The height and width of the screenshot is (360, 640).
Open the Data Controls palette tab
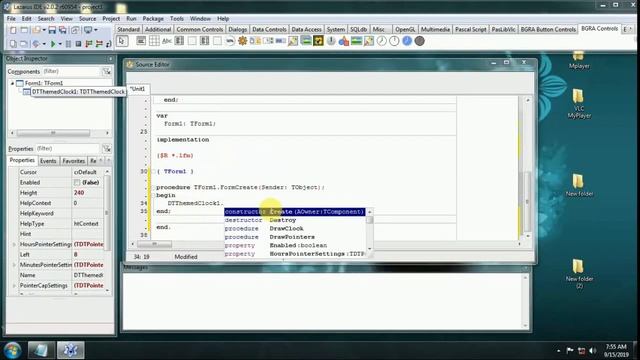[x=269, y=29]
